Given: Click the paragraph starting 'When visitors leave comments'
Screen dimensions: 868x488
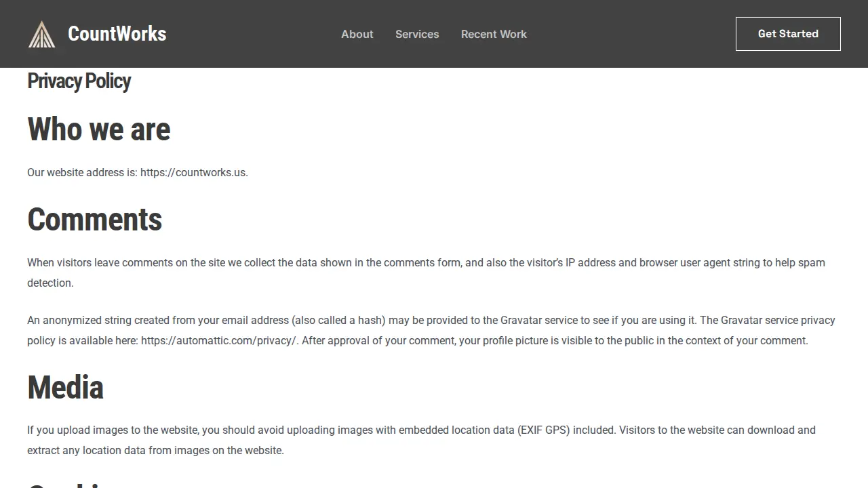Looking at the screenshot, I should 426,272.
